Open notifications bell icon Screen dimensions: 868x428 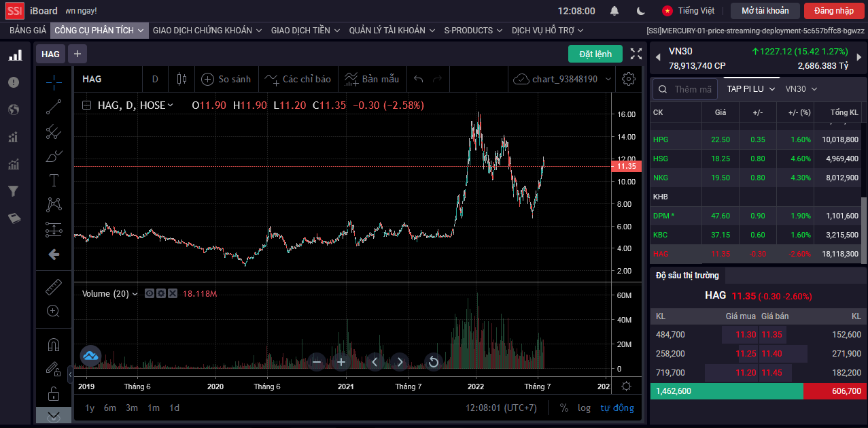[614, 11]
